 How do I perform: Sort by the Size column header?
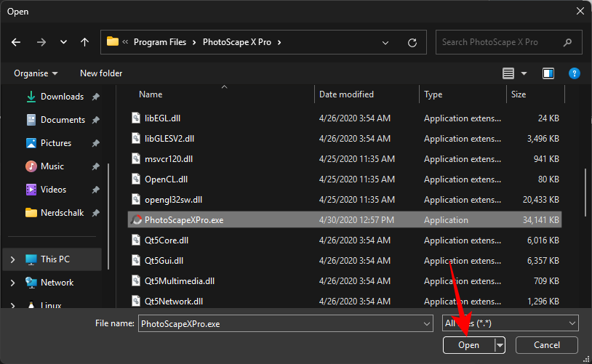[519, 94]
